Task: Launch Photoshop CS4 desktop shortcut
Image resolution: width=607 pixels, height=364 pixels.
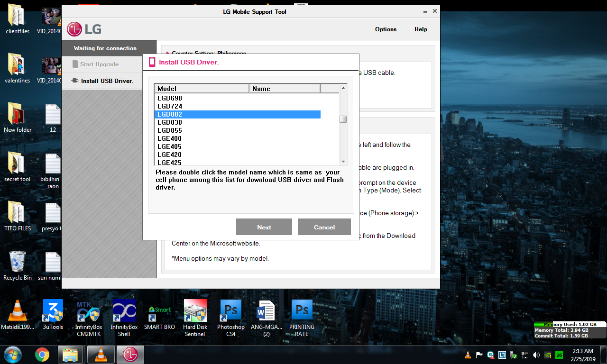Action: (x=231, y=318)
